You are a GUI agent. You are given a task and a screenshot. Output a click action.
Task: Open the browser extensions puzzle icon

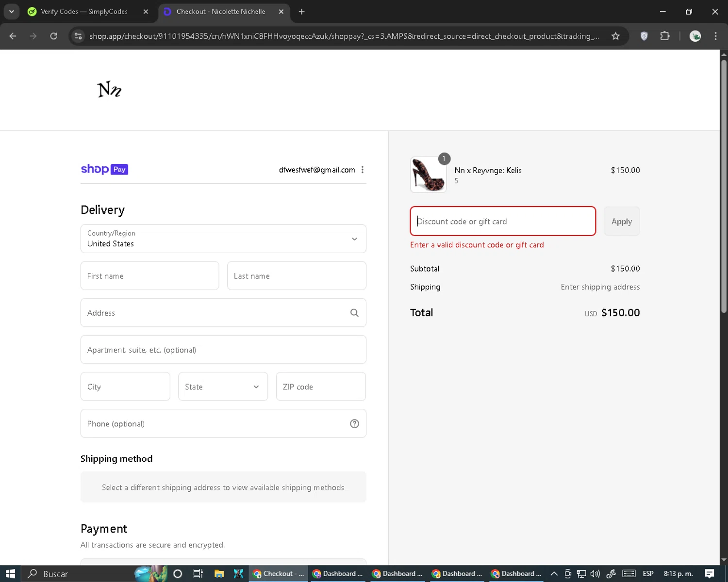coord(665,36)
